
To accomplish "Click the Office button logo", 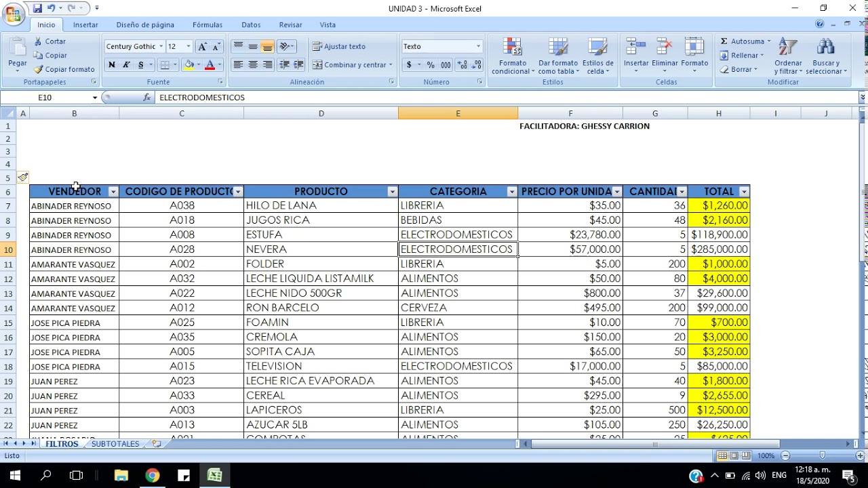I will 13,14.
